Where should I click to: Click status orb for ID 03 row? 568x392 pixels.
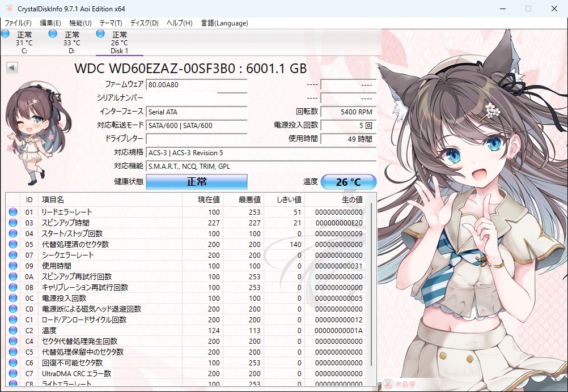13,223
